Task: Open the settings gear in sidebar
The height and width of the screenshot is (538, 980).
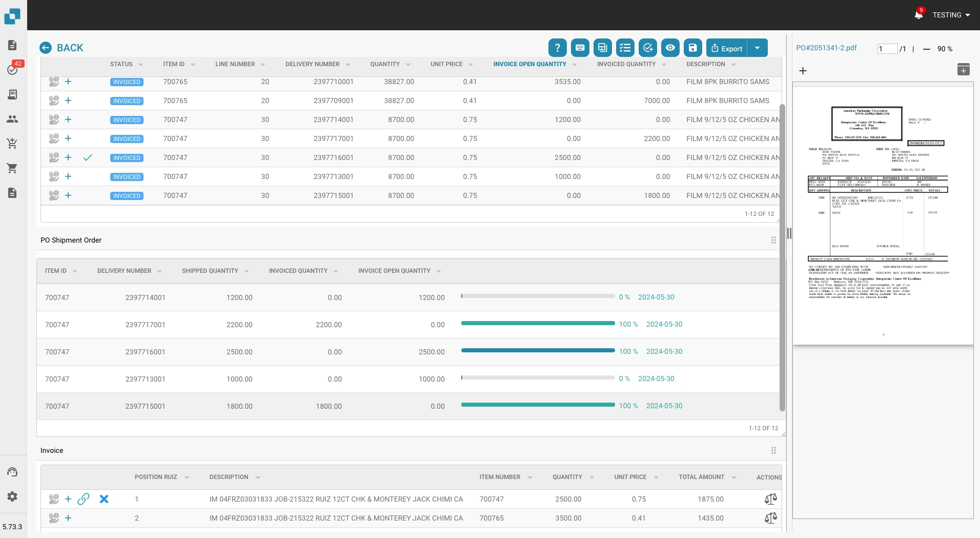Action: pos(12,496)
